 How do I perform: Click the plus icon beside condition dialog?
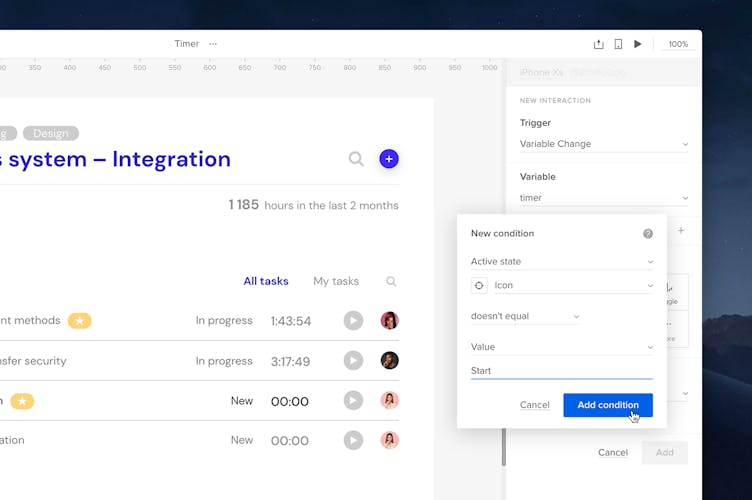pyautogui.click(x=681, y=231)
